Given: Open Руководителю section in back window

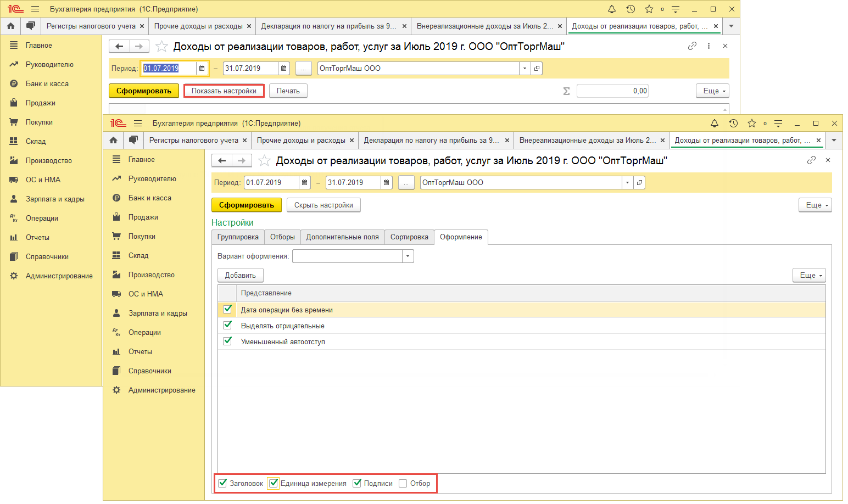Looking at the screenshot, I should (49, 65).
